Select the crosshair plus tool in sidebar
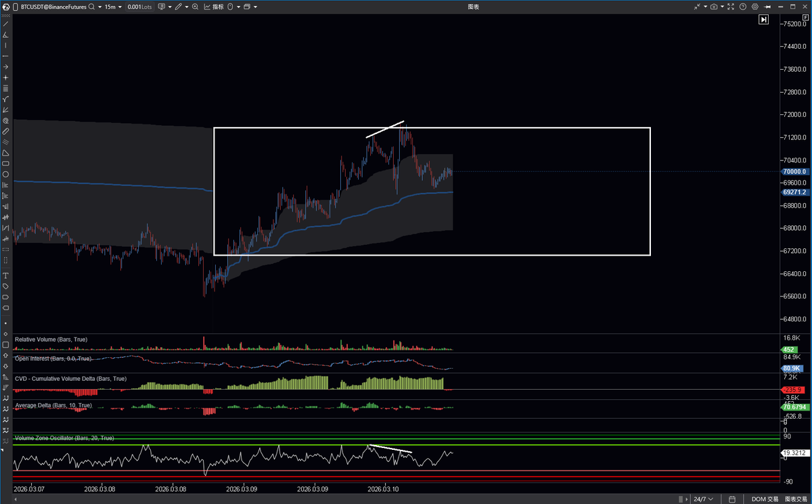The width and height of the screenshot is (812, 504). pyautogui.click(x=6, y=78)
